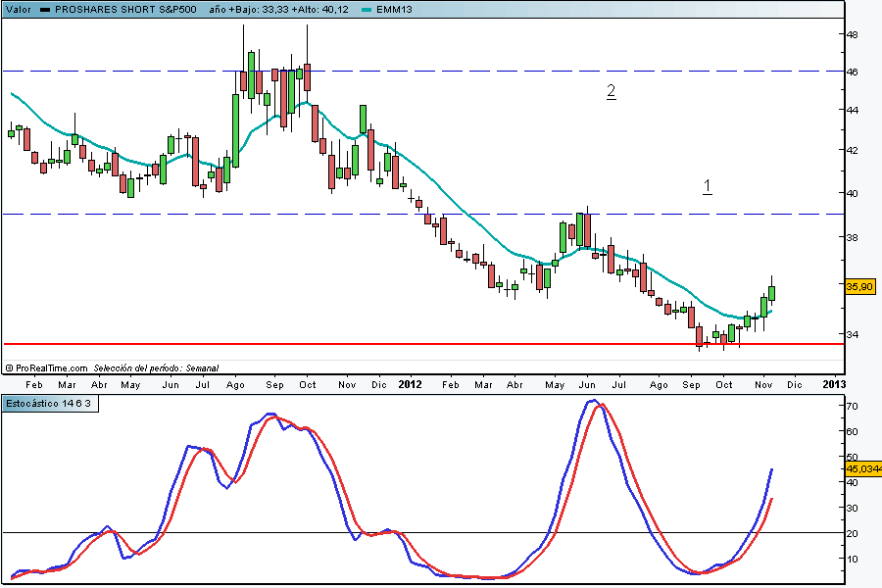Open the ProRealTime.com link
Viewport: 882px width, 588px height.
[x=52, y=367]
